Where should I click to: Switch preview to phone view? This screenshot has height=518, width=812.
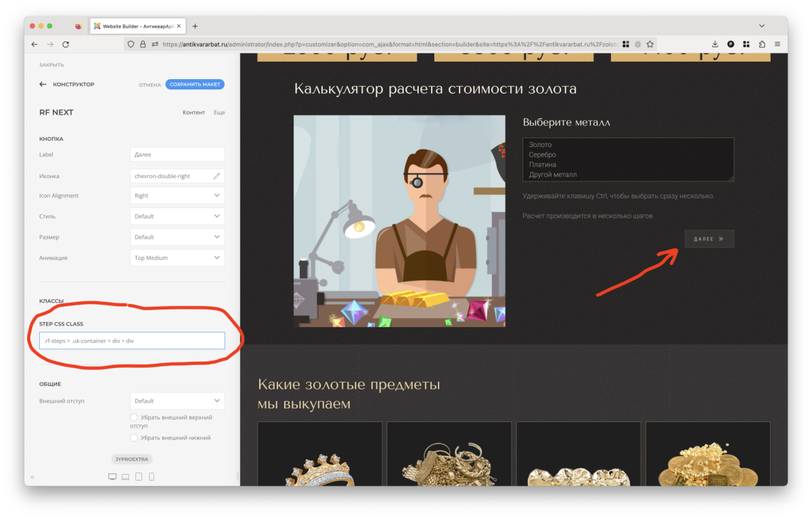coord(152,477)
